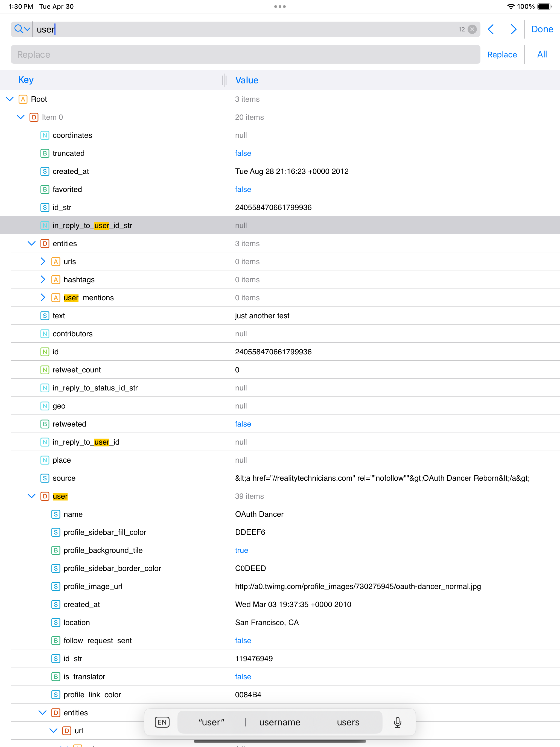Adjust the column divider handle
Image resolution: width=560 pixels, height=747 pixels.
pyautogui.click(x=224, y=80)
